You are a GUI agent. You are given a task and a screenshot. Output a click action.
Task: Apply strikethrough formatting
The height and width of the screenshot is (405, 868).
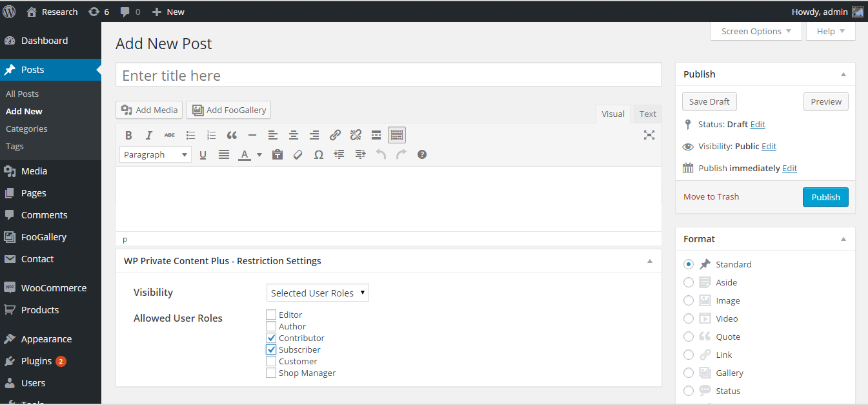pyautogui.click(x=170, y=135)
